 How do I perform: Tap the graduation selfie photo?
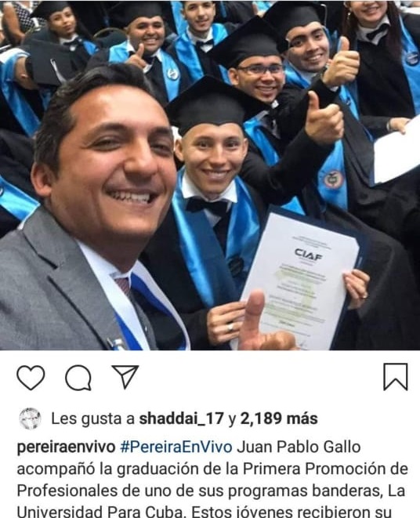pyautogui.click(x=210, y=175)
